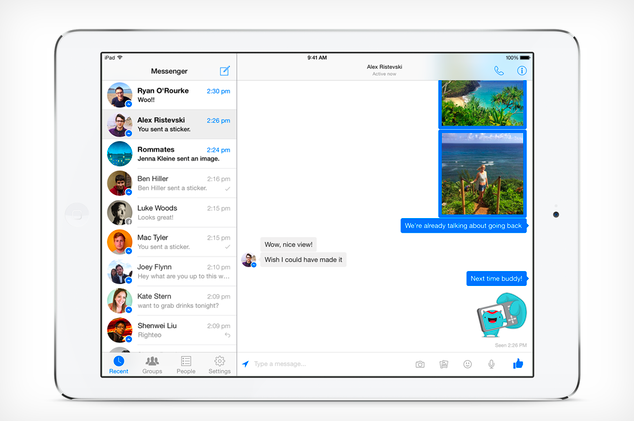Open Ben Hiller conversation
The width and height of the screenshot is (634, 421).
pos(170,183)
